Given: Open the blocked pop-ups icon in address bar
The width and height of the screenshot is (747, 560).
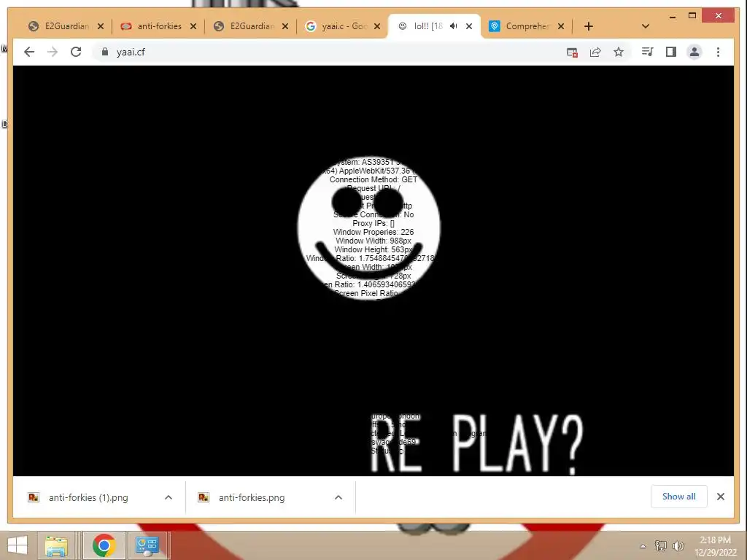Looking at the screenshot, I should tap(572, 52).
